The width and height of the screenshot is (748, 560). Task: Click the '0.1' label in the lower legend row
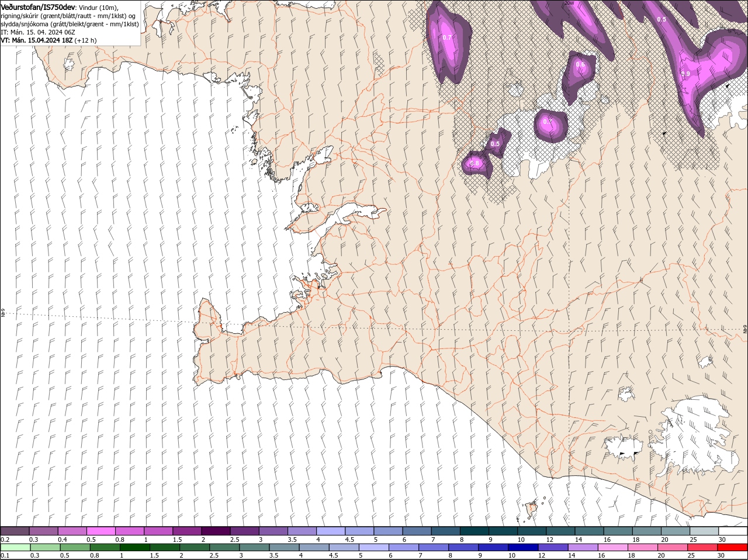click(x=5, y=555)
